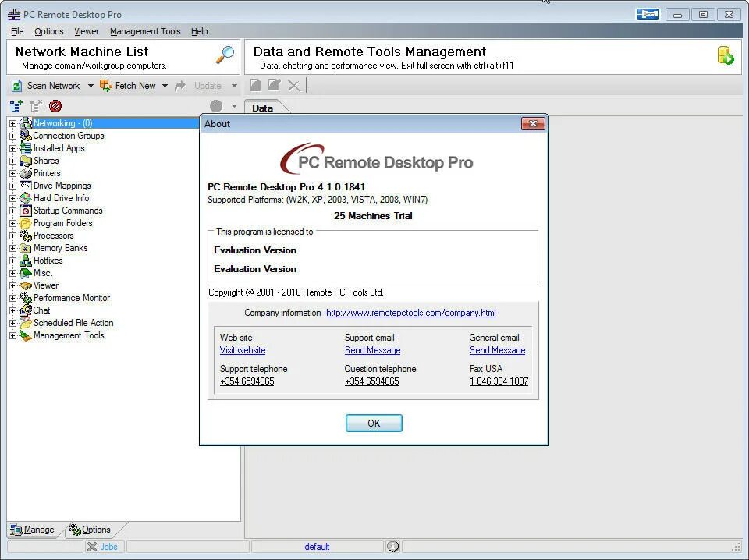The width and height of the screenshot is (749, 560).
Task: Click Send Message under Support email
Action: pyautogui.click(x=373, y=350)
